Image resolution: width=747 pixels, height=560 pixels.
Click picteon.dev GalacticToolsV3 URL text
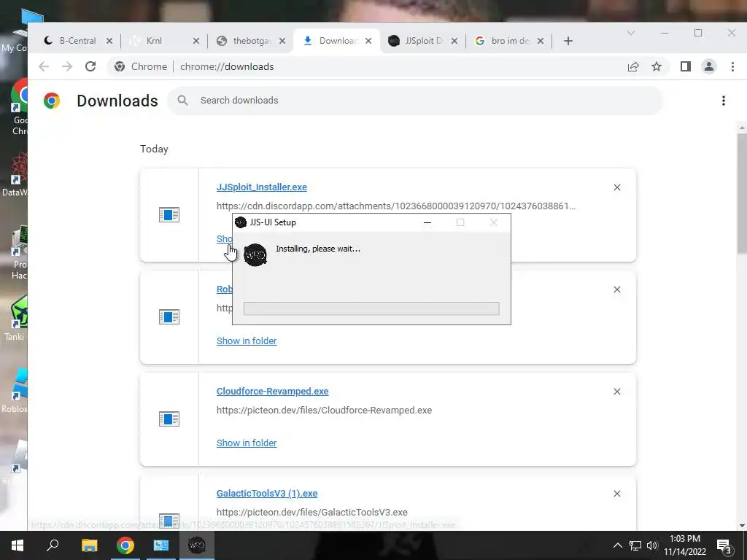coord(312,513)
